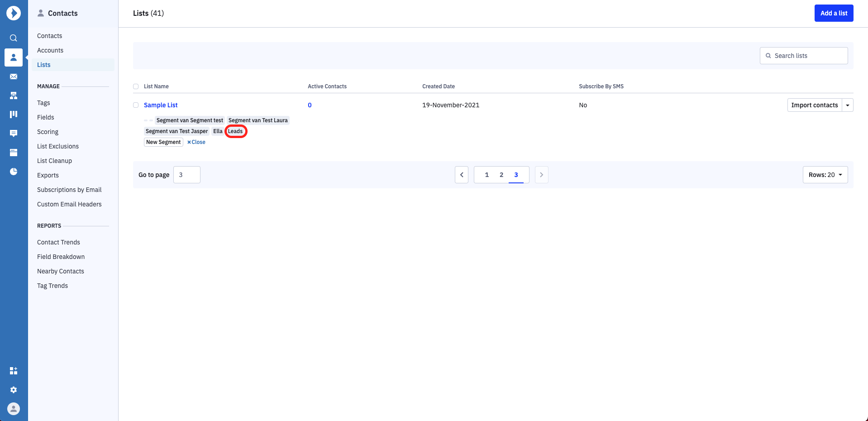
Task: Click the magnifier icon in Search lists
Action: pyautogui.click(x=768, y=56)
